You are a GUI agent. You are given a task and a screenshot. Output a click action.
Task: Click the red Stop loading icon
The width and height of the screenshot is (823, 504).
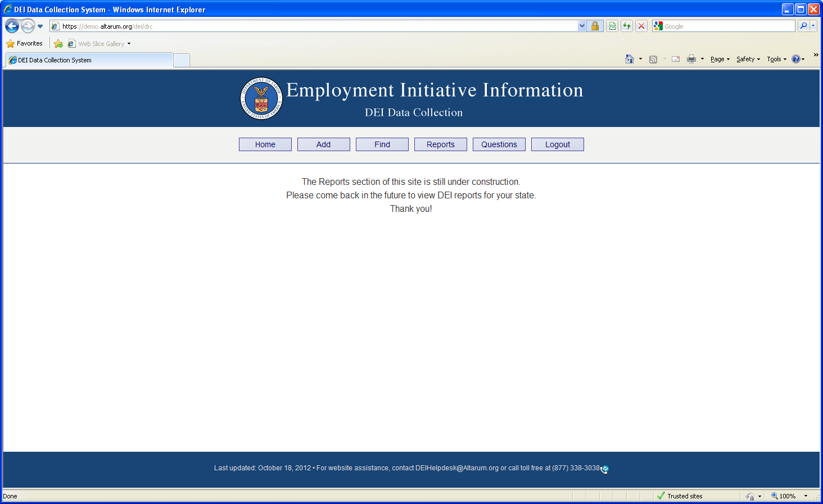point(641,26)
